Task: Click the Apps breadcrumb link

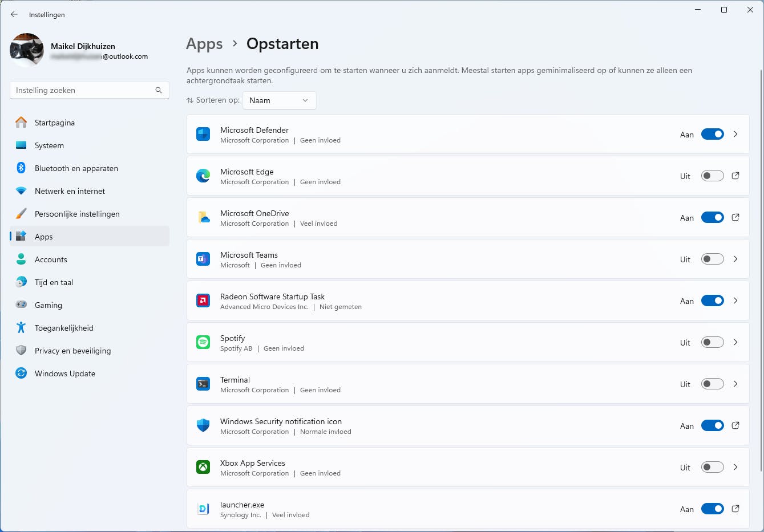Action: pos(204,43)
